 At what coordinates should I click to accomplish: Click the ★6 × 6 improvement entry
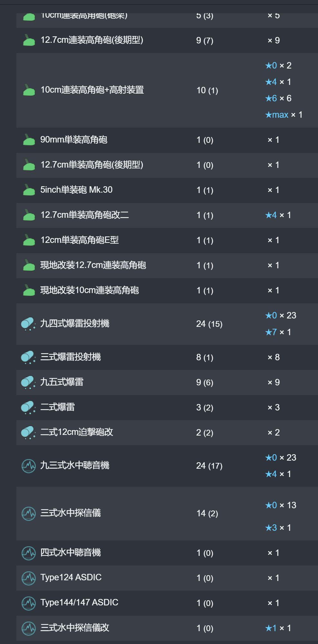pyautogui.click(x=278, y=98)
